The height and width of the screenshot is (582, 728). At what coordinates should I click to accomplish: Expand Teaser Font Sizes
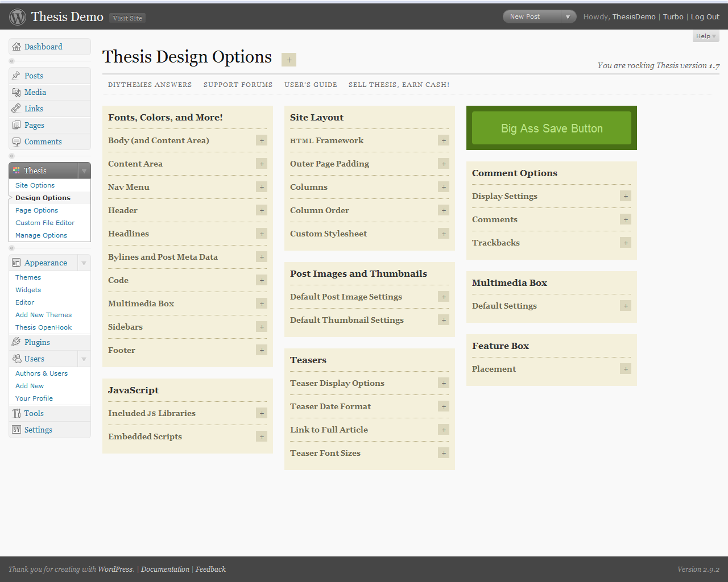[x=444, y=453]
